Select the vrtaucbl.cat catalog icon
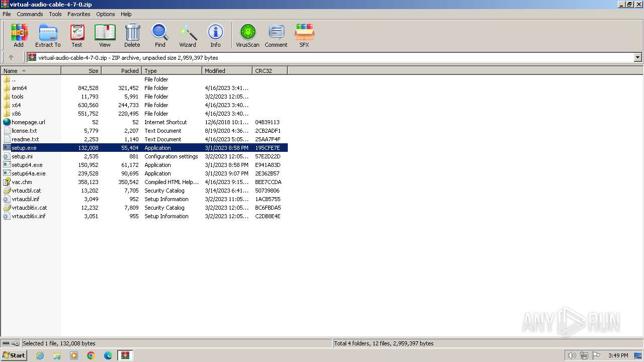The width and height of the screenshot is (644, 362). 7,191
